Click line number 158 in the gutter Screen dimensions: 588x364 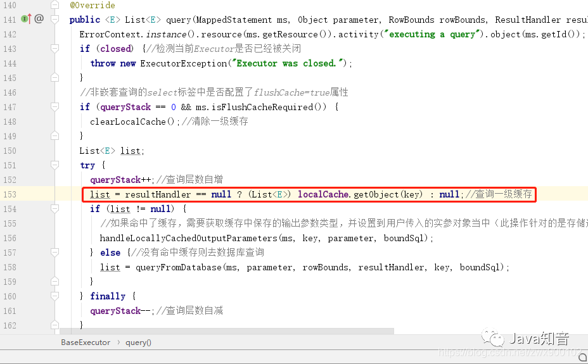(10, 267)
